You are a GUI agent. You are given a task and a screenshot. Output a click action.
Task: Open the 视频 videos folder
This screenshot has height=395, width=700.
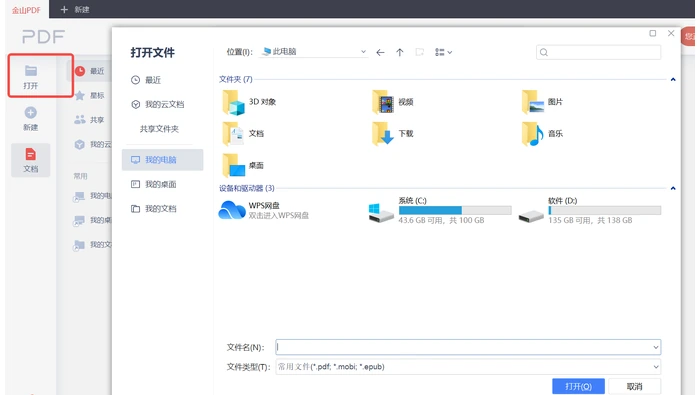tap(393, 102)
